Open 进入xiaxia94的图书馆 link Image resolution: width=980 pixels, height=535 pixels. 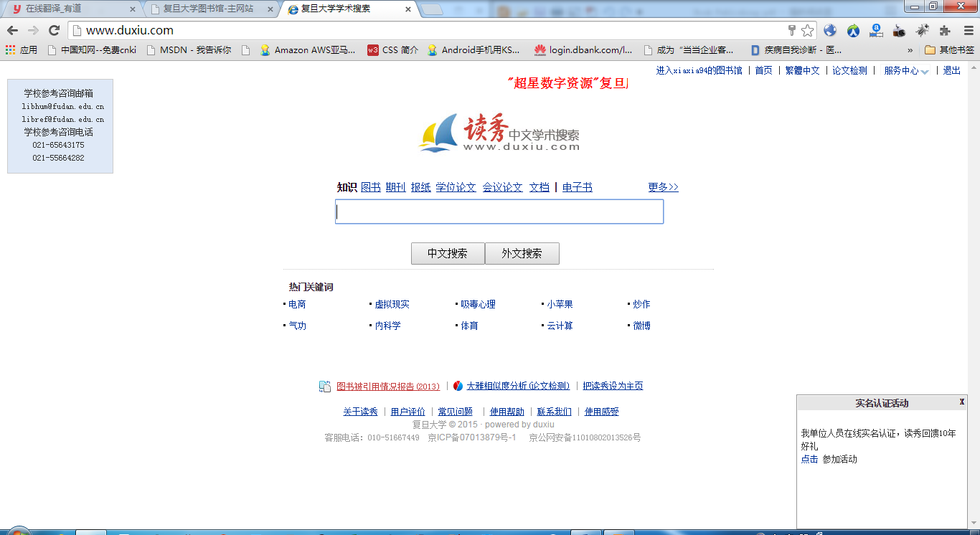[699, 70]
